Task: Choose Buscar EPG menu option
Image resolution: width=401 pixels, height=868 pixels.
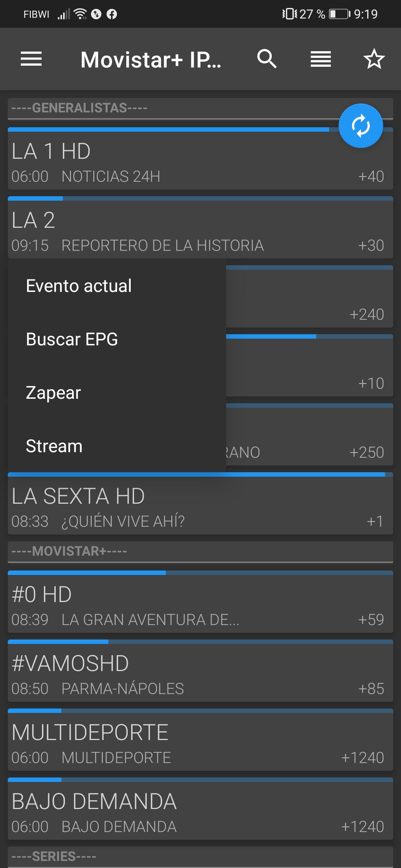Action: click(x=72, y=339)
